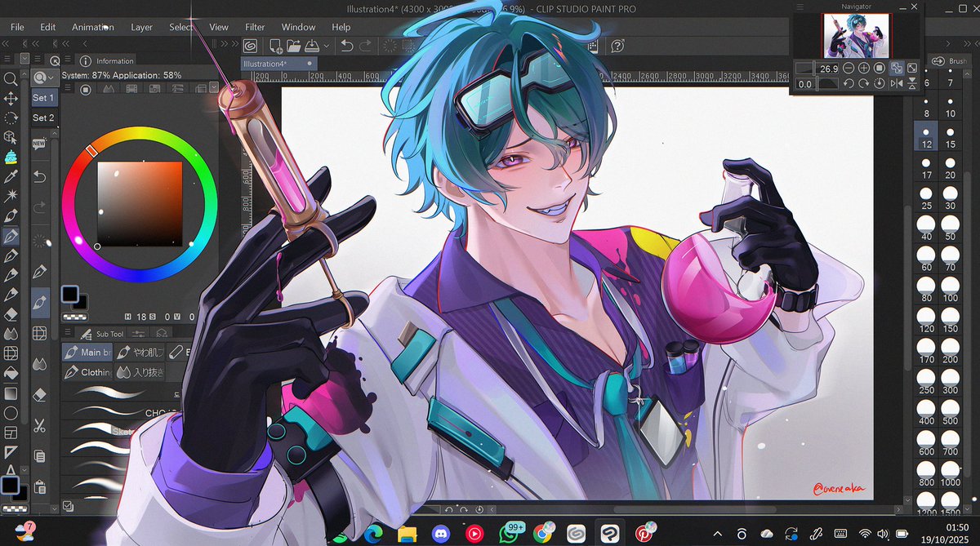
Task: Open the File menu
Action: 17,27
